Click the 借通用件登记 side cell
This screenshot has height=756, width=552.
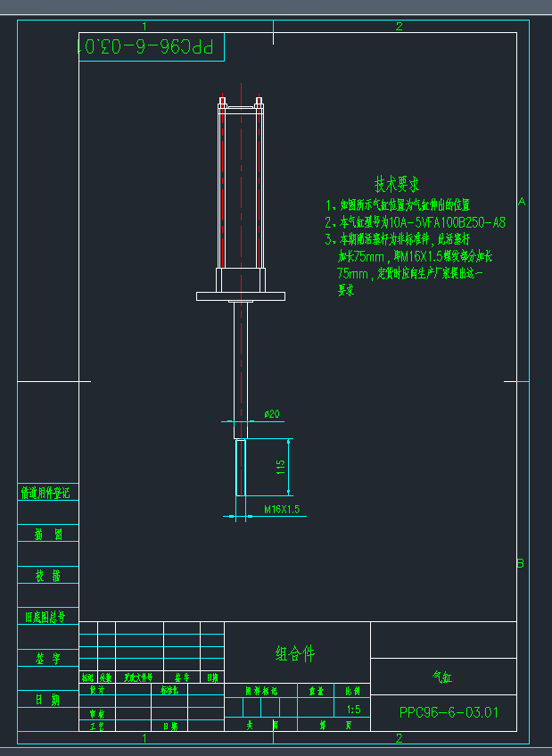[x=45, y=493]
